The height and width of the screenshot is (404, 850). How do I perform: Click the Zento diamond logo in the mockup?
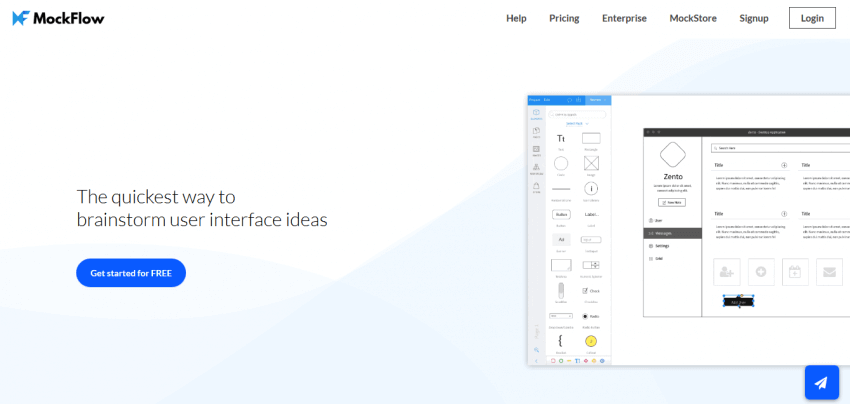[x=673, y=155]
